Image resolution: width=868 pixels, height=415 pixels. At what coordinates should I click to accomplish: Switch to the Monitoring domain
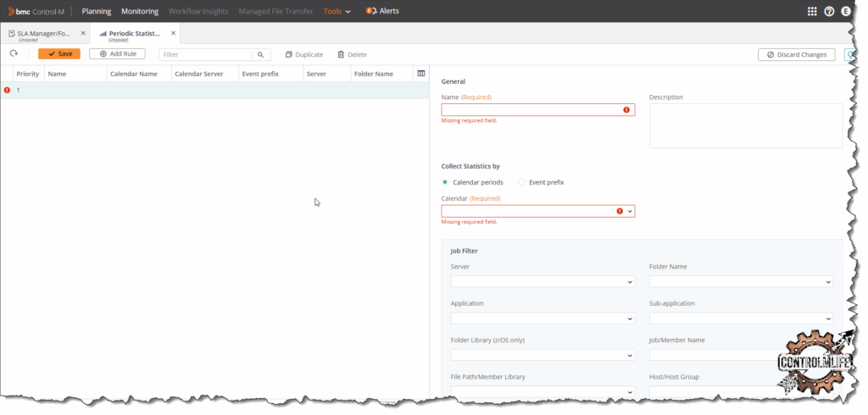pyautogui.click(x=140, y=11)
